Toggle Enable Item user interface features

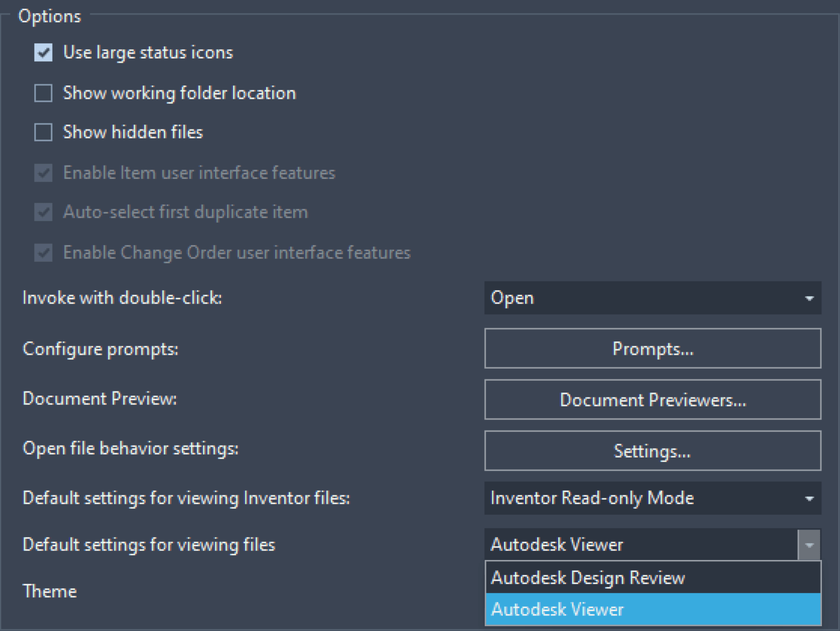pyautogui.click(x=43, y=173)
